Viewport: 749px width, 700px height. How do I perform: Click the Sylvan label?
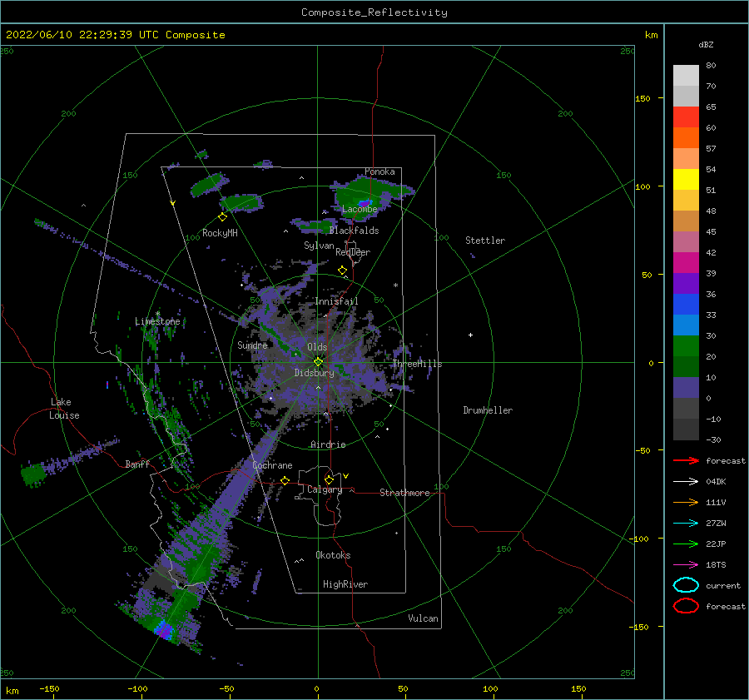319,246
